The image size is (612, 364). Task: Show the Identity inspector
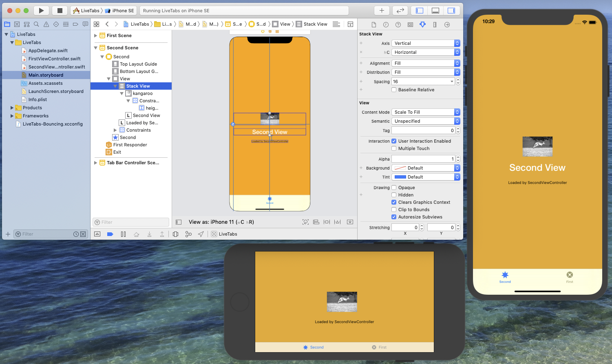pyautogui.click(x=410, y=24)
